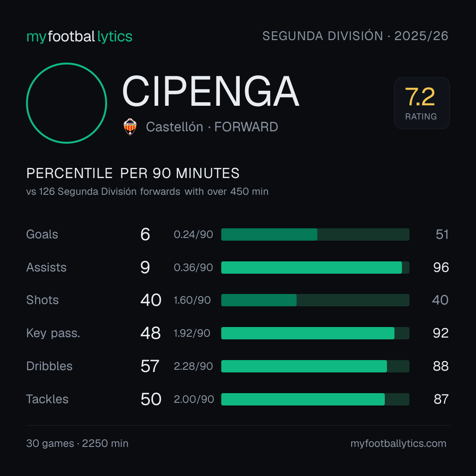Select the Assists percentile bar
Screen dimensions: 476x476
[315, 268]
